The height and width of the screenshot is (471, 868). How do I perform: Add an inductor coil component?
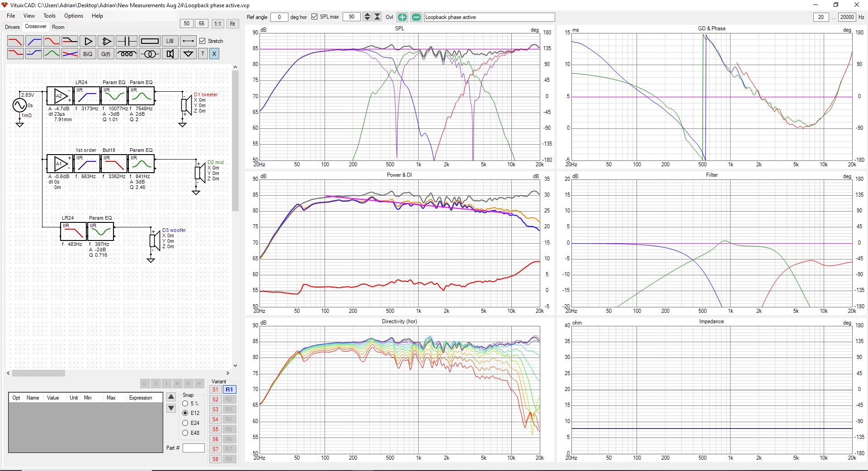pyautogui.click(x=127, y=54)
